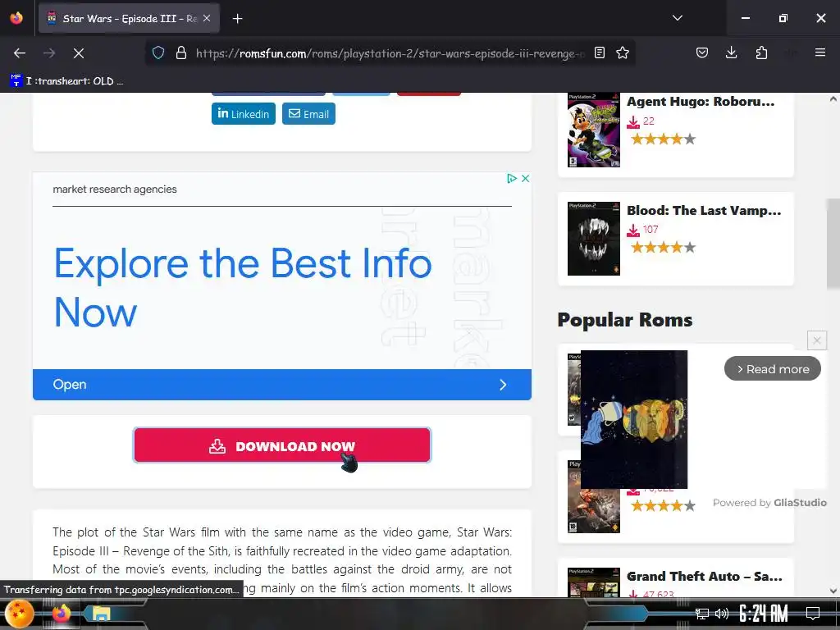840x630 pixels.
Task: Click the scrollbar up arrow
Action: [x=833, y=99]
